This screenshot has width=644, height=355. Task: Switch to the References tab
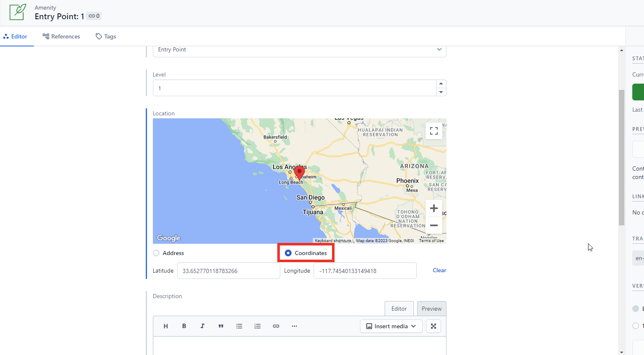pos(61,36)
